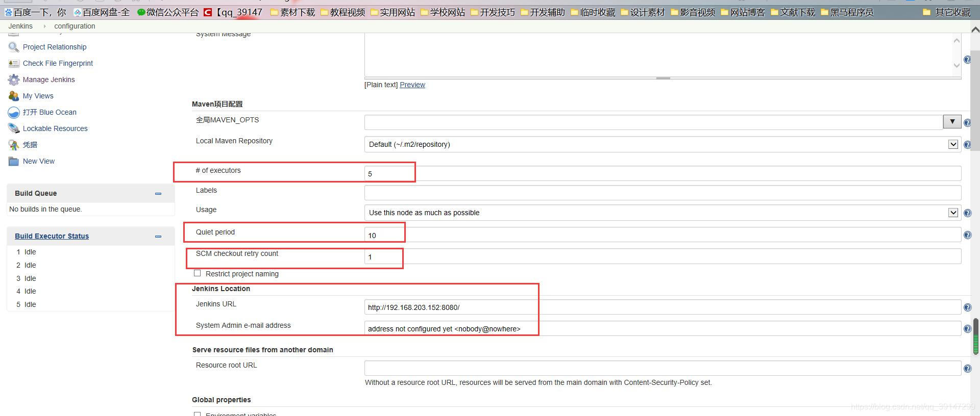Click the breadcrumb arrow after Jenkins
The width and height of the screenshot is (980, 416).
44,26
